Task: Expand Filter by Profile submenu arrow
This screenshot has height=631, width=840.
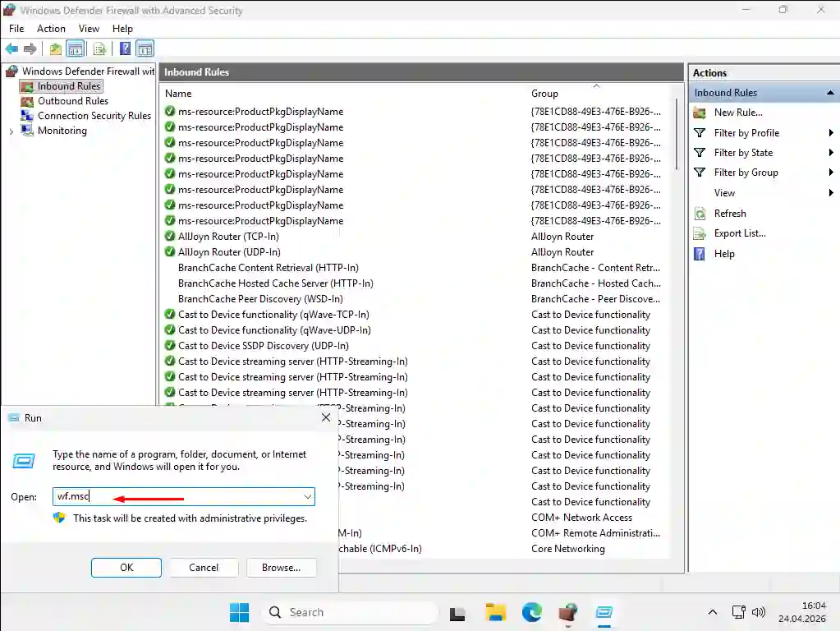Action: pyautogui.click(x=831, y=133)
